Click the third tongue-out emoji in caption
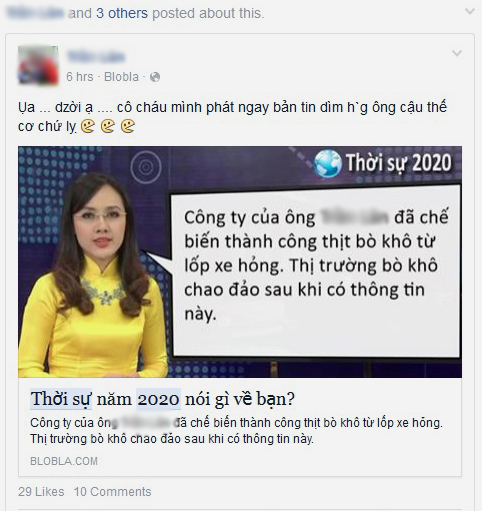Screen dimensions: 482x511 click(128, 126)
